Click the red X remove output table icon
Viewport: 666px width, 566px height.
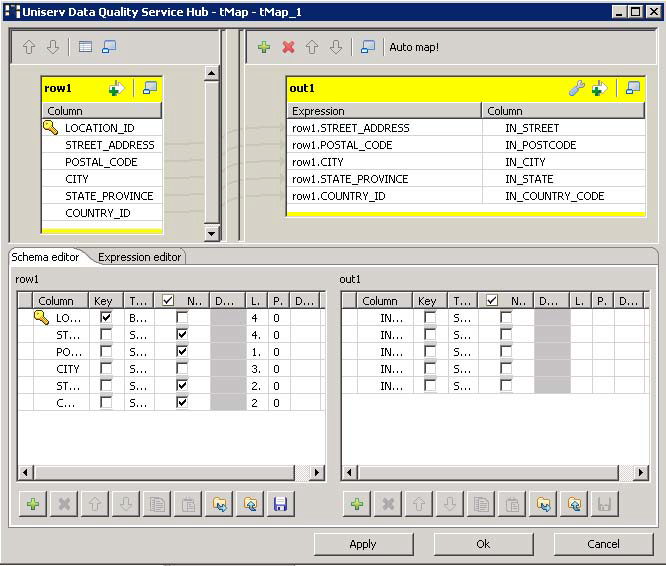point(289,47)
